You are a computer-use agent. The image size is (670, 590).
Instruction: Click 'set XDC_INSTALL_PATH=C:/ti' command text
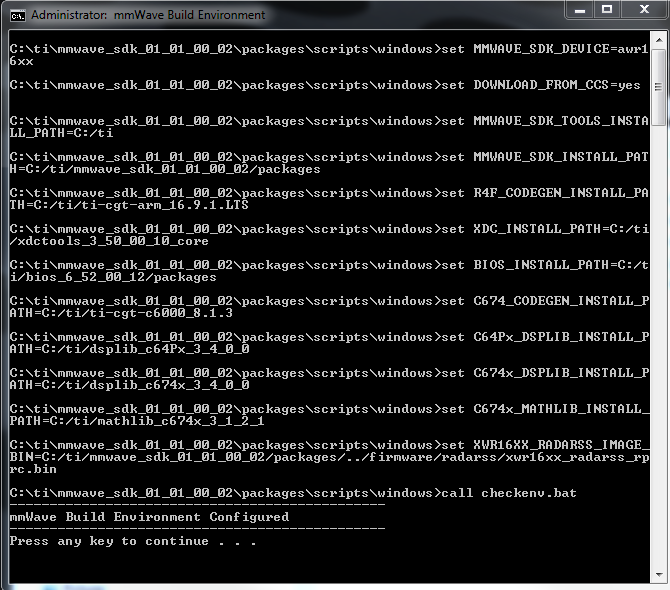545,229
